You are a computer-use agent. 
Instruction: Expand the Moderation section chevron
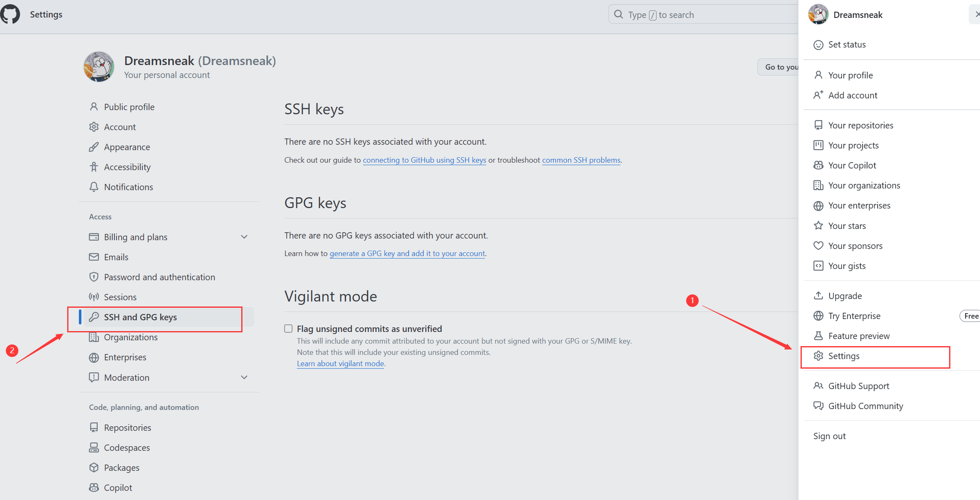pos(244,377)
